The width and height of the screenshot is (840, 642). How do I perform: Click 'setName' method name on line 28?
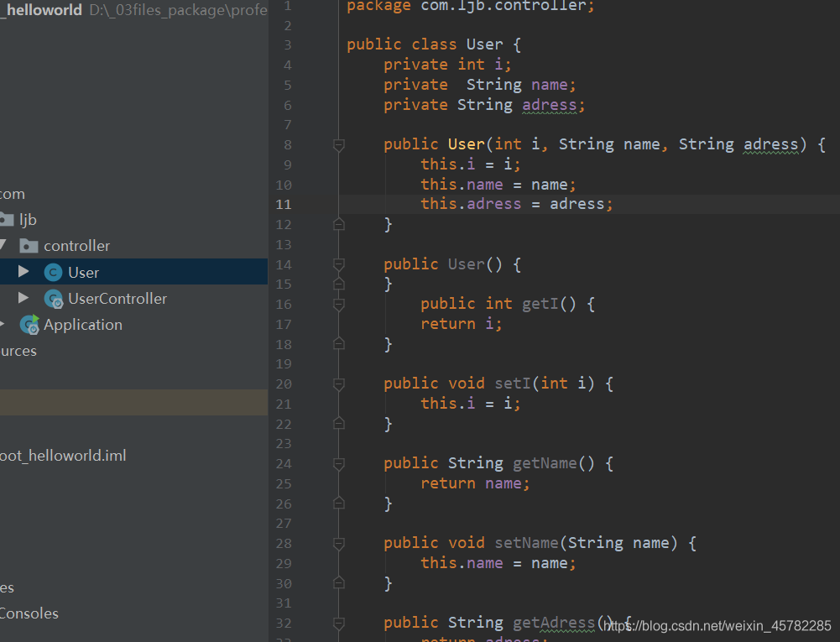527,544
